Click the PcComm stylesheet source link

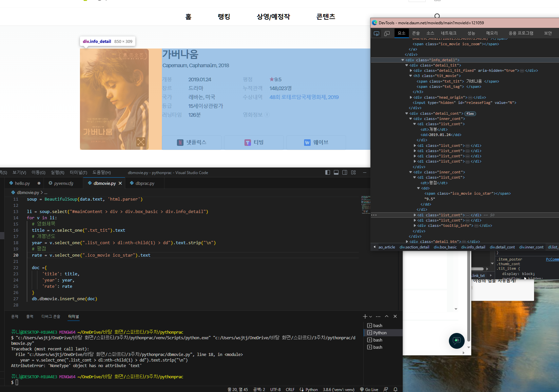click(x=552, y=259)
